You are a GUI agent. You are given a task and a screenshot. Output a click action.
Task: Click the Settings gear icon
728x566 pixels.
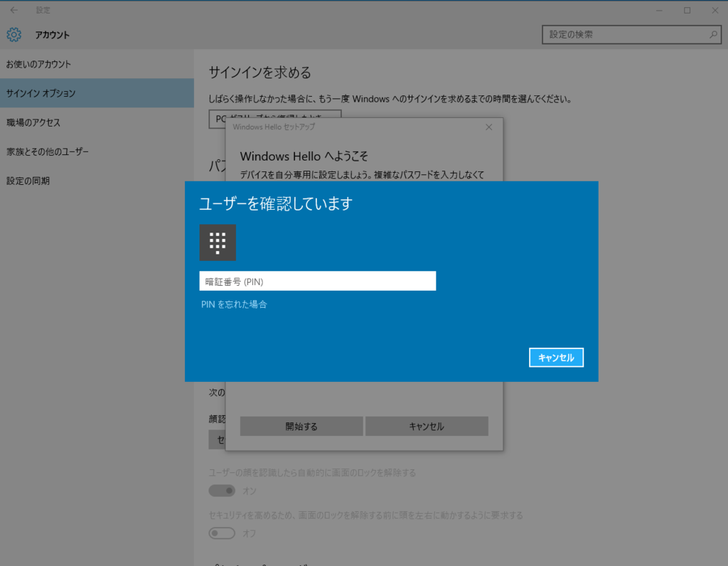[14, 34]
